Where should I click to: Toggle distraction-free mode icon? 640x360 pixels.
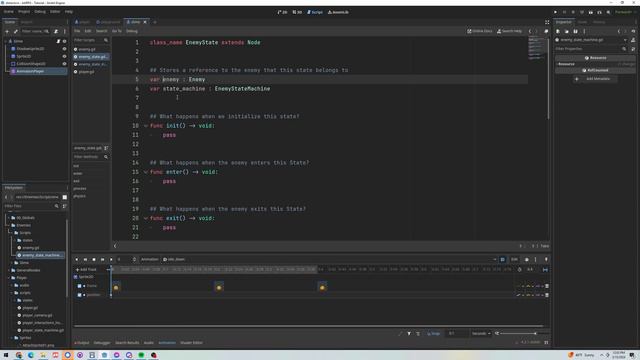coord(547,22)
